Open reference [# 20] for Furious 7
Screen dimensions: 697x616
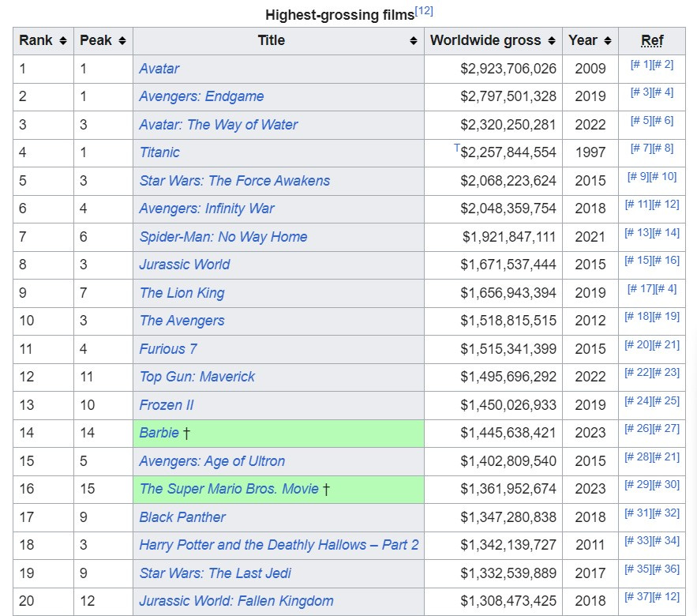(x=638, y=344)
